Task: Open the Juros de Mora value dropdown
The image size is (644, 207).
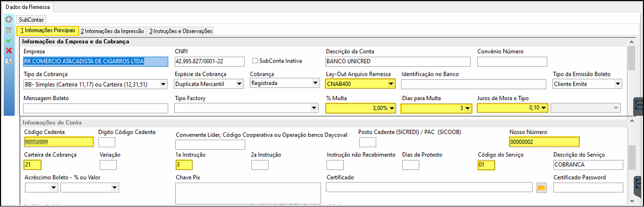Action: [x=543, y=108]
